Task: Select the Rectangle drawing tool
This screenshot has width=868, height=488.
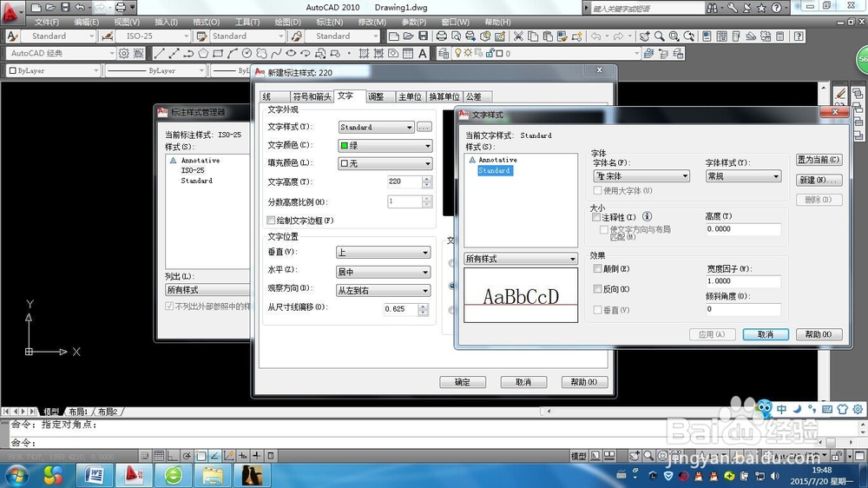Action: 218,53
